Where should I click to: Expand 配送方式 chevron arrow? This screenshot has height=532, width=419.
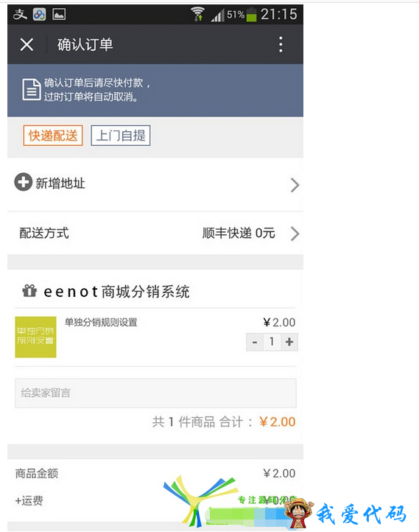[295, 234]
